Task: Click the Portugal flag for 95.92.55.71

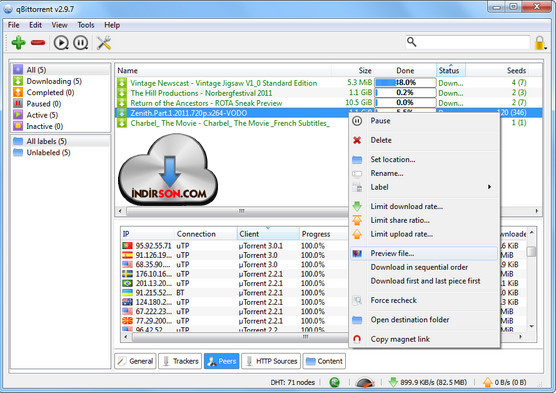Action: tap(127, 245)
